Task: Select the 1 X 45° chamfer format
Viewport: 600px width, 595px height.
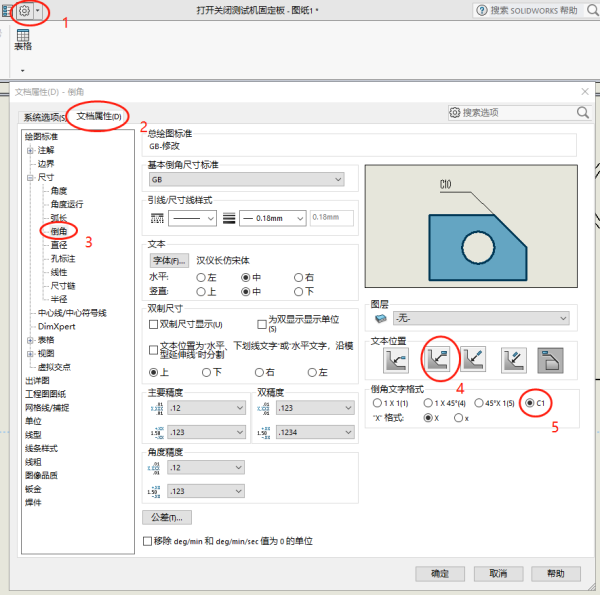Action: (428, 403)
